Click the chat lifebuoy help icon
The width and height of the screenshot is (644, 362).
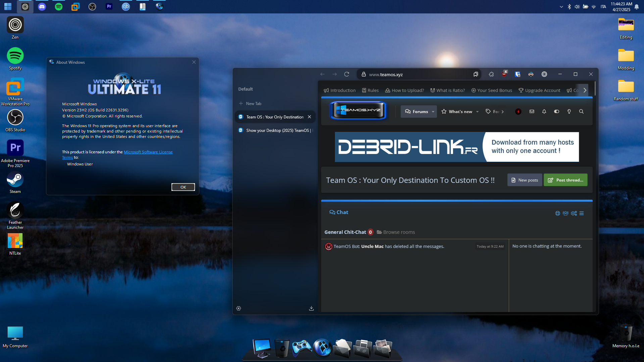tap(558, 213)
